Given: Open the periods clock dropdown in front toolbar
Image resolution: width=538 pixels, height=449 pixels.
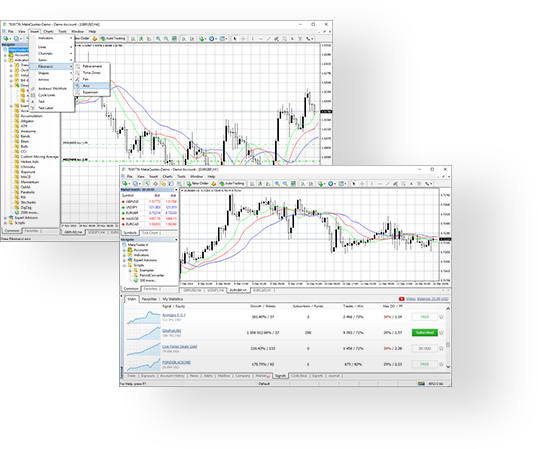Looking at the screenshot, I should coord(331,184).
